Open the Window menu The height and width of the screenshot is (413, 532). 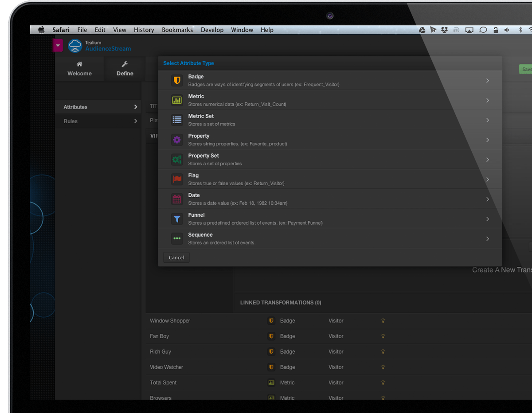coord(242,30)
